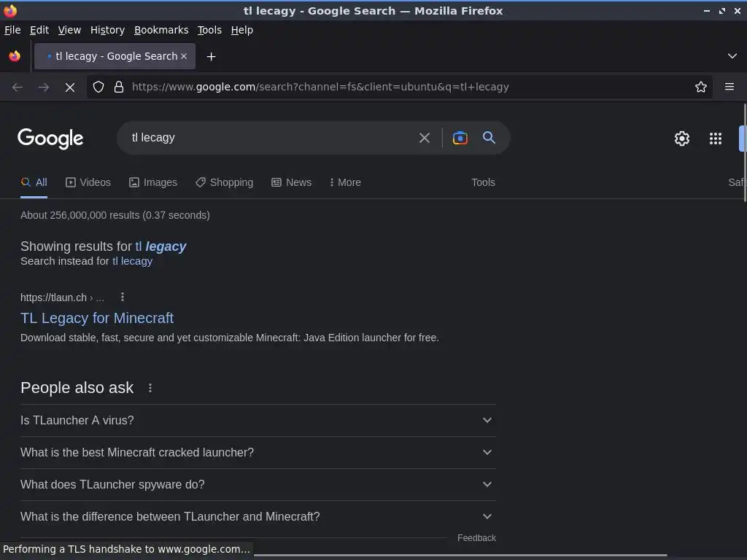Go to Google home via logo
This screenshot has height=560, width=747.
(x=50, y=139)
